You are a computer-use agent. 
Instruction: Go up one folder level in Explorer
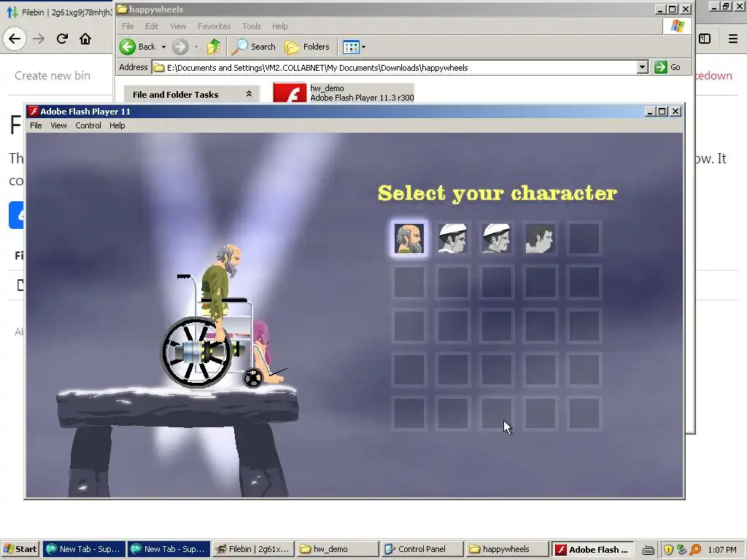tap(214, 47)
